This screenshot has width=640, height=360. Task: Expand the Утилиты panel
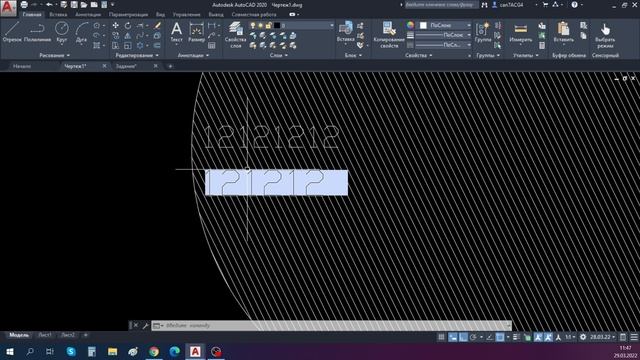(526, 55)
